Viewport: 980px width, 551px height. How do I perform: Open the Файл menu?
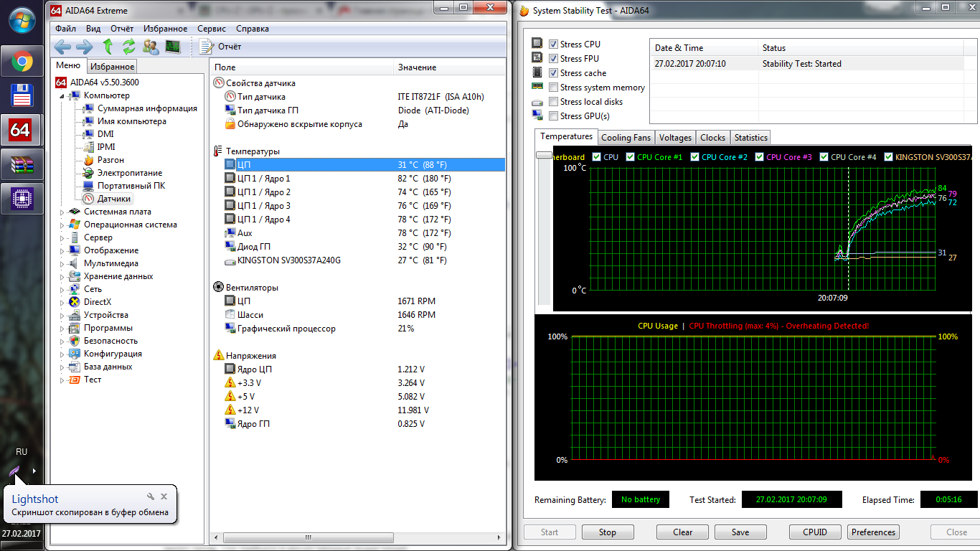tap(65, 29)
